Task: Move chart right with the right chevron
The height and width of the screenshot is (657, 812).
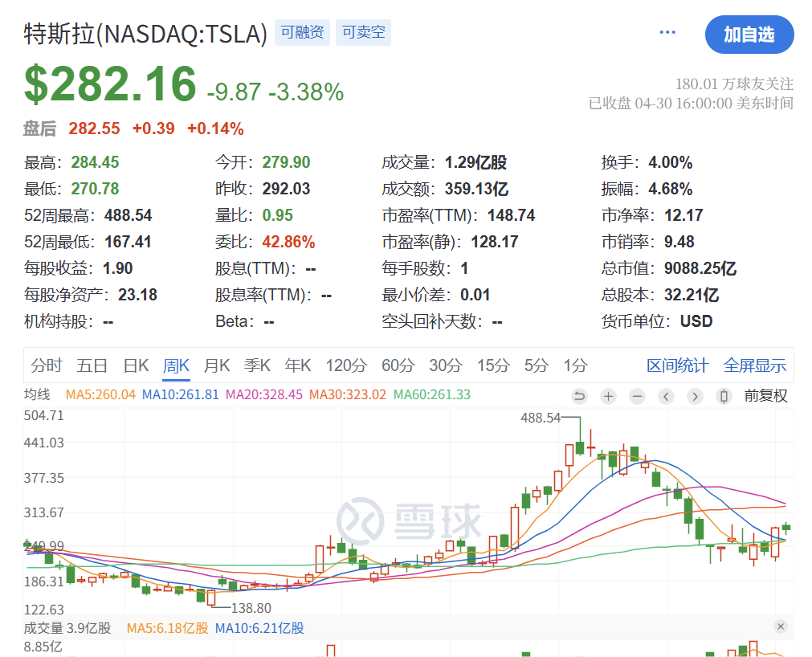Action: (695, 397)
